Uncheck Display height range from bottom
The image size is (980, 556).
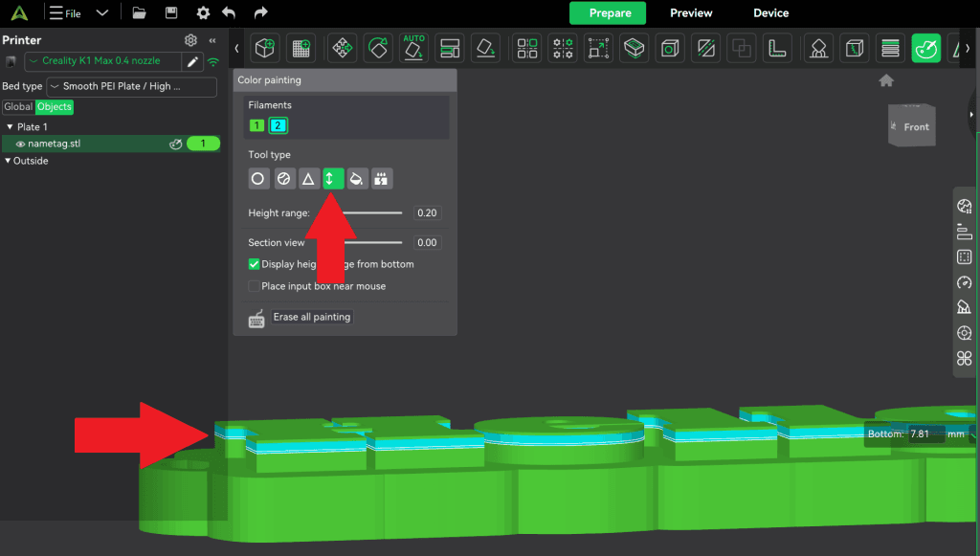click(255, 264)
